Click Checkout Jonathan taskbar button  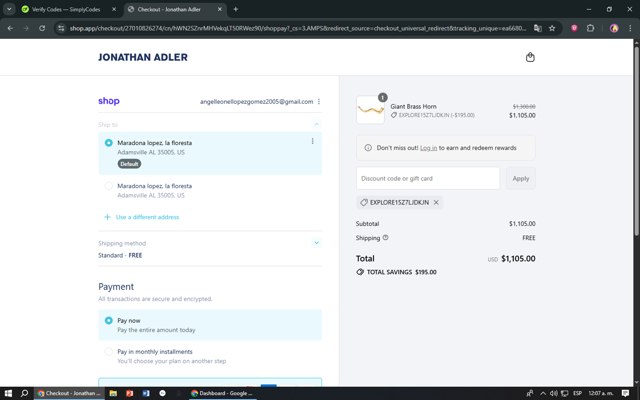69,393
